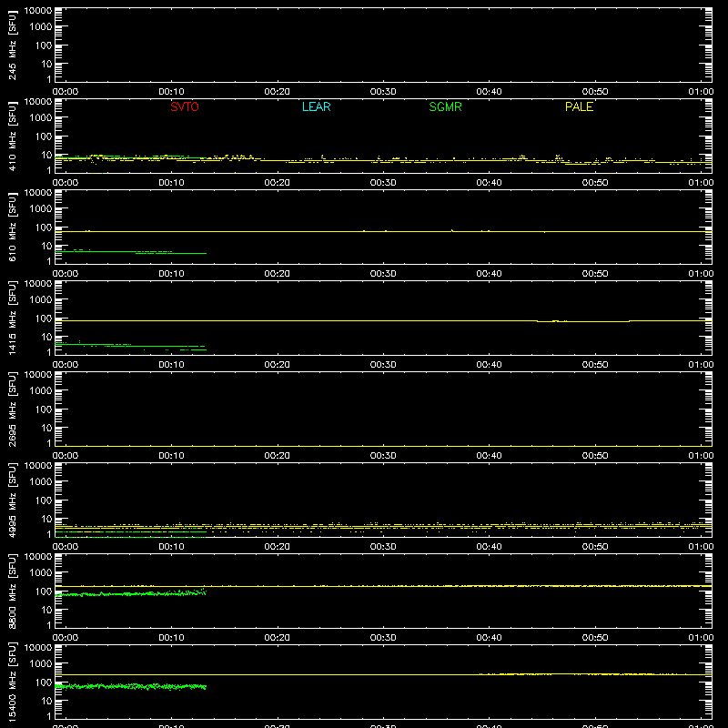Click the green SGMR trace in 8800 MHz panel
The height and width of the screenshot is (728, 728).
(x=130, y=593)
